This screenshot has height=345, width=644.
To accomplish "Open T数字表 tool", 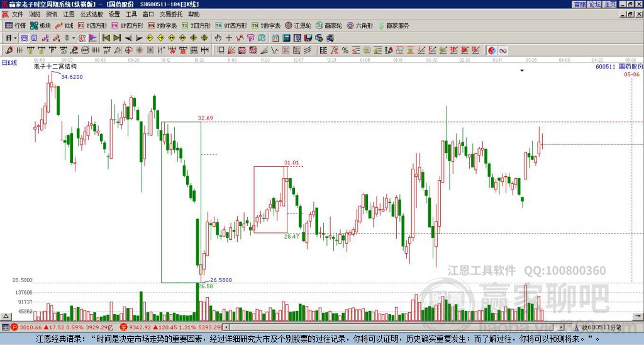I will coord(266,25).
